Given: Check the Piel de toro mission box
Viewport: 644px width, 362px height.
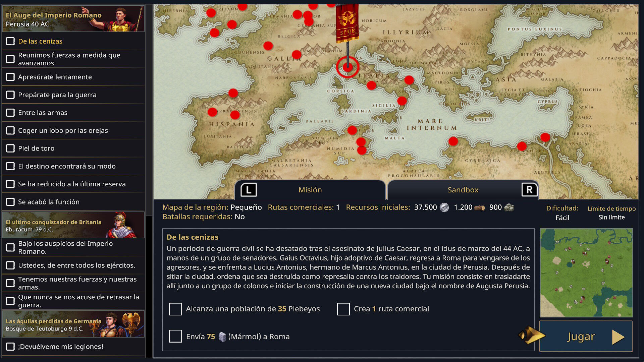Looking at the screenshot, I should tap(10, 148).
